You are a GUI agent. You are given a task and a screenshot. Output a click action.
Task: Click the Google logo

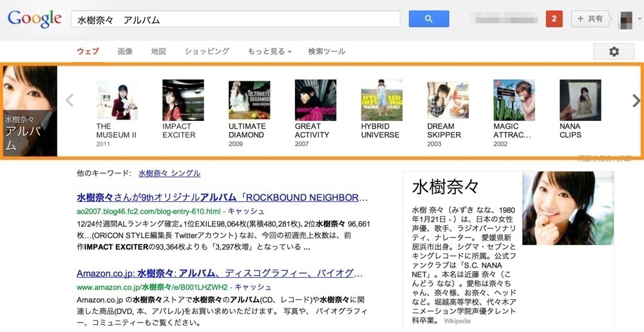pos(35,19)
